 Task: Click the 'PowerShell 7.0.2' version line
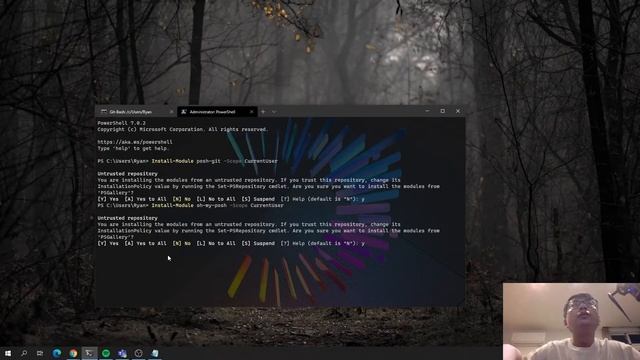coord(122,123)
